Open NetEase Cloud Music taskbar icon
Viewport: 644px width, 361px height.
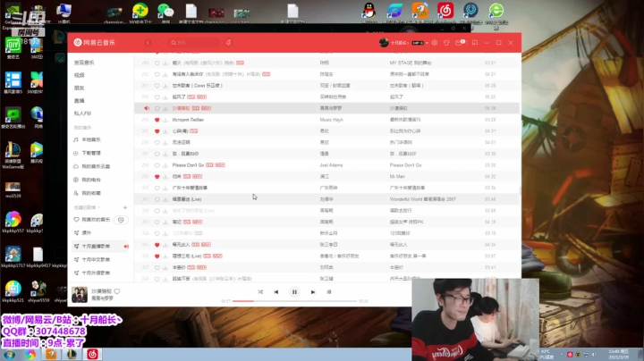tap(92, 355)
